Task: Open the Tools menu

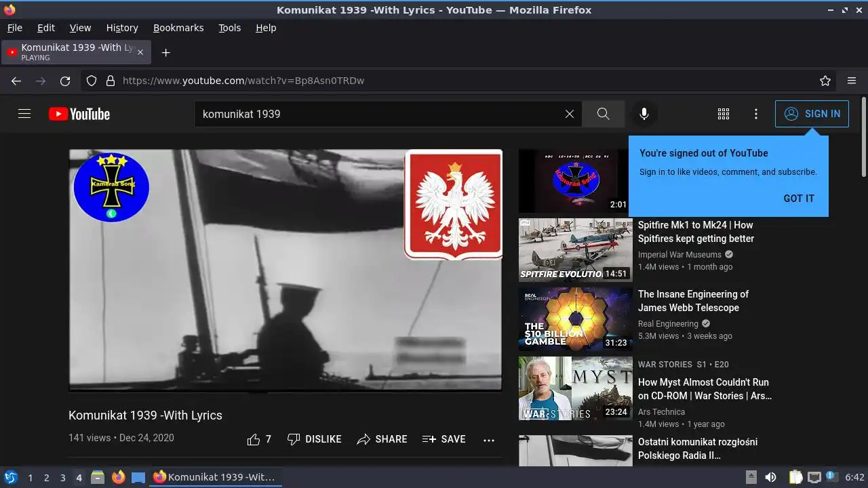Action: pyautogui.click(x=229, y=28)
